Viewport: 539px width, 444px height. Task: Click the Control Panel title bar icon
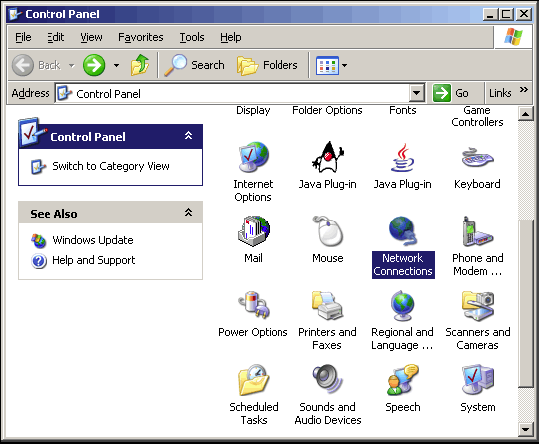point(15,14)
